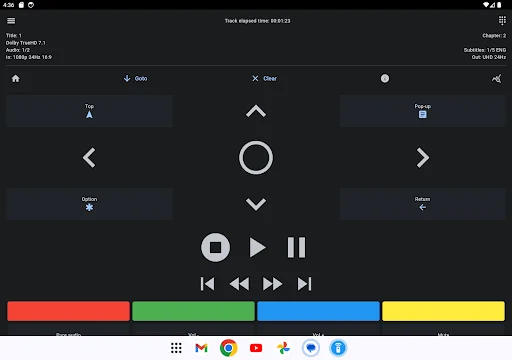Navigate up with the up chevron

pyautogui.click(x=256, y=111)
